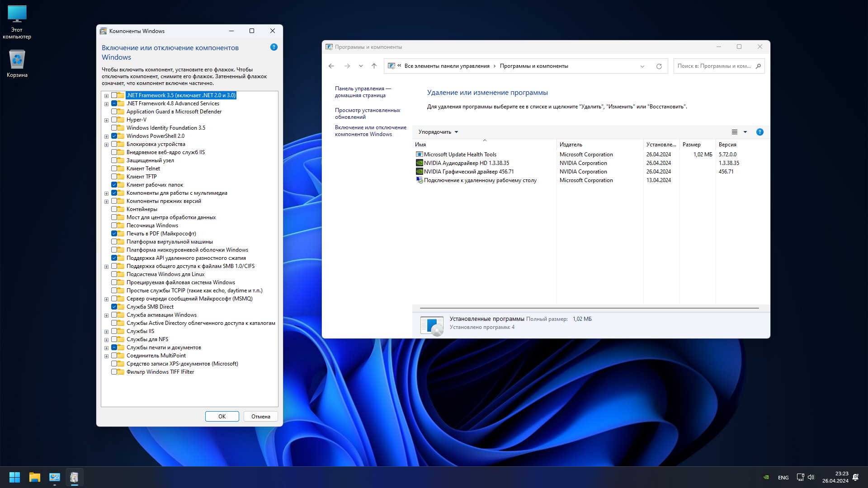Screen dimensions: 868x488
Task: Open the address bar history dropdown
Action: pos(642,66)
